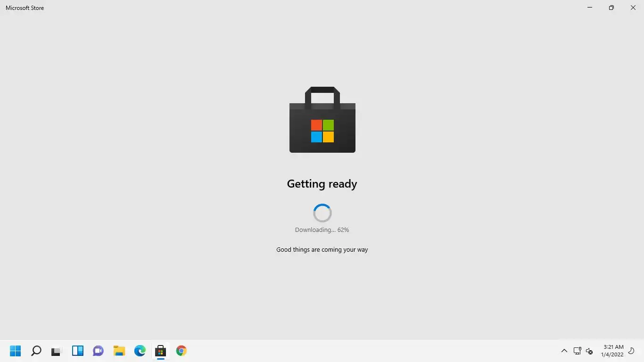This screenshot has width=644, height=362.
Task: Click "Good things are coming your way"
Action: 322,250
